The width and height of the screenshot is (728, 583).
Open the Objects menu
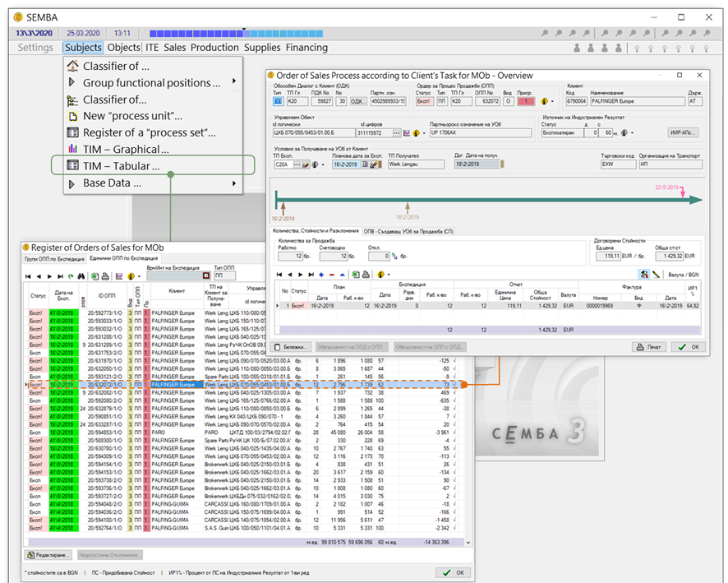tap(123, 48)
